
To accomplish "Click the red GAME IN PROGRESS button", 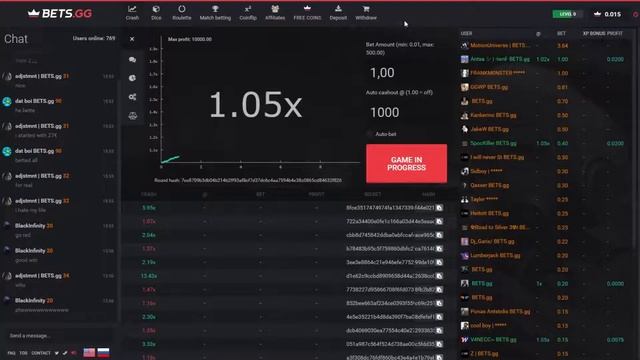I will [406, 163].
